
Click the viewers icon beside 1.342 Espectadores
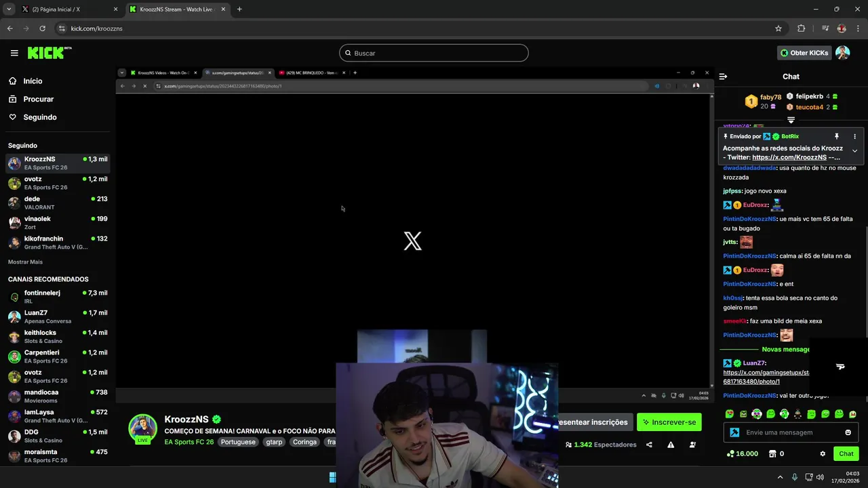pyautogui.click(x=568, y=445)
